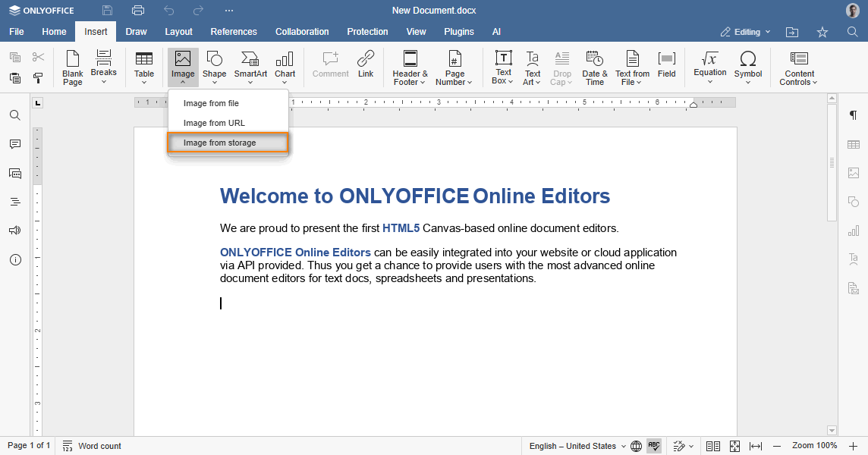Click the Print icon in title bar
868x455 pixels.
[x=138, y=11]
